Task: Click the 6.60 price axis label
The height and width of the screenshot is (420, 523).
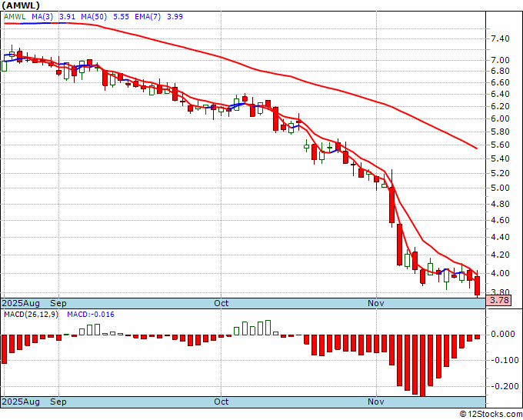Action: [501, 82]
